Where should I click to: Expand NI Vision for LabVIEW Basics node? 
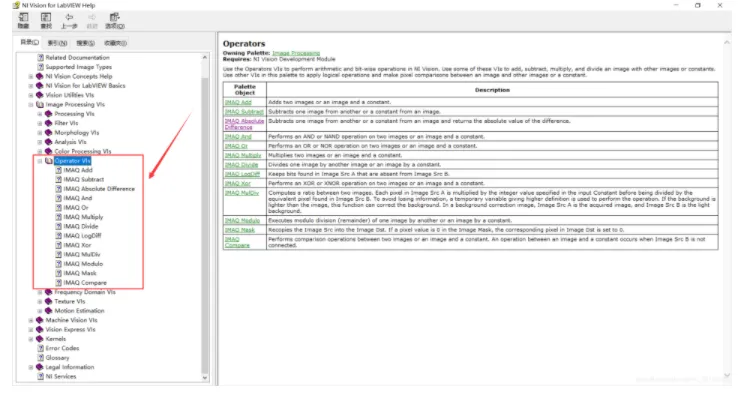click(x=31, y=86)
